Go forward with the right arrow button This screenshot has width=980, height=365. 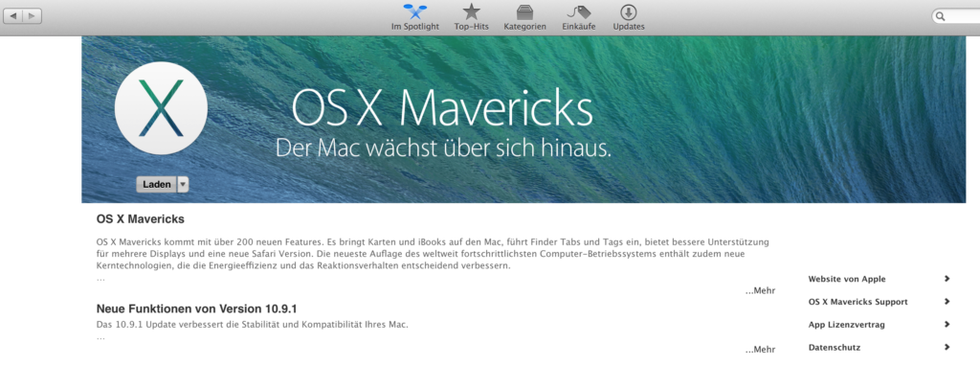tap(32, 15)
